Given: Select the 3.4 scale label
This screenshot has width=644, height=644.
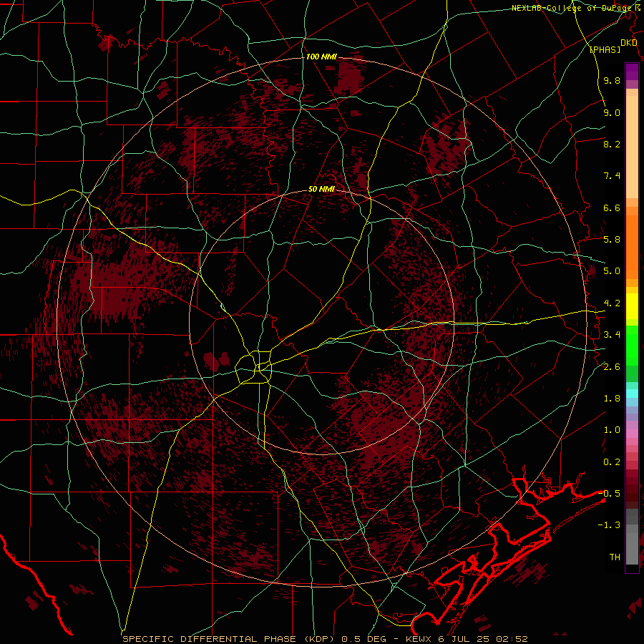Looking at the screenshot, I should coord(612,335).
